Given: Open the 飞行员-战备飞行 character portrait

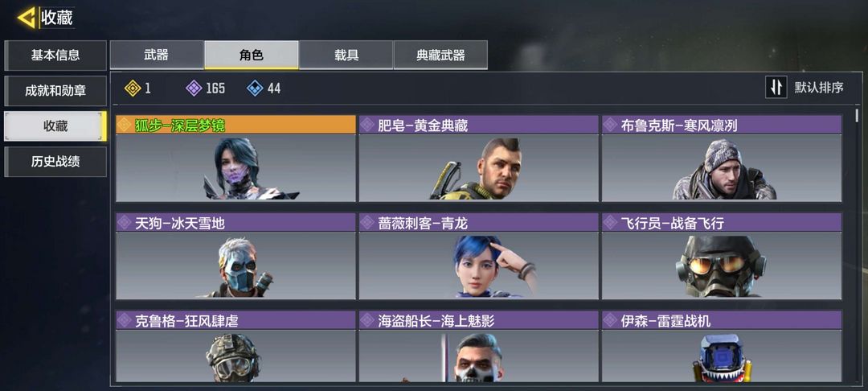Looking at the screenshot, I should tap(722, 265).
